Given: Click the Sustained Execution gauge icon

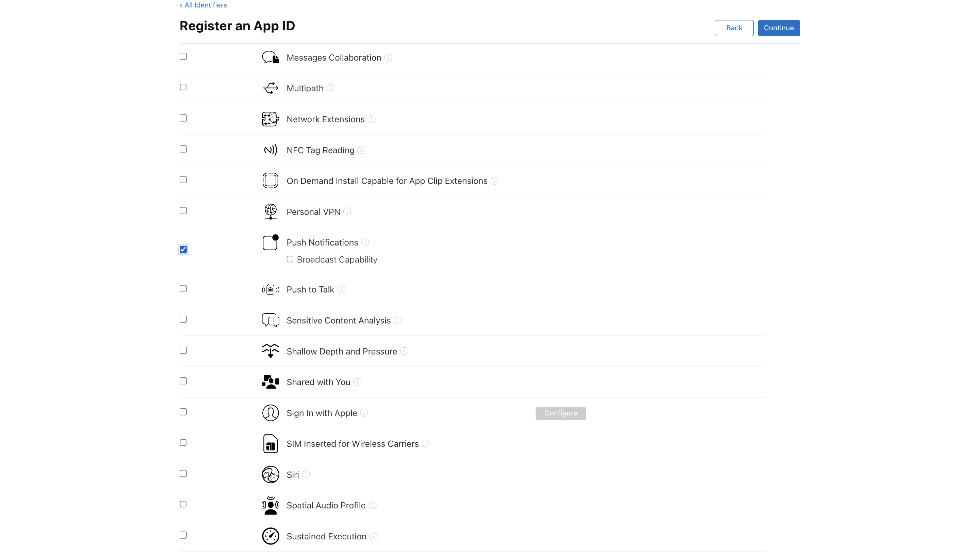Looking at the screenshot, I should [271, 536].
